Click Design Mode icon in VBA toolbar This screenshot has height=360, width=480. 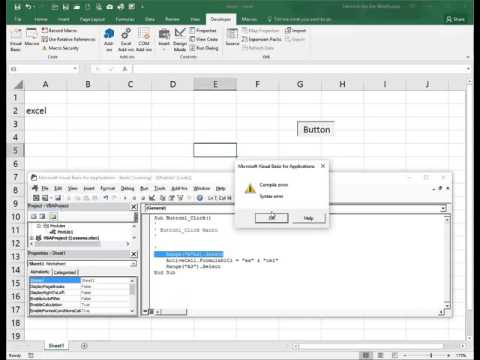click(x=152, y=198)
